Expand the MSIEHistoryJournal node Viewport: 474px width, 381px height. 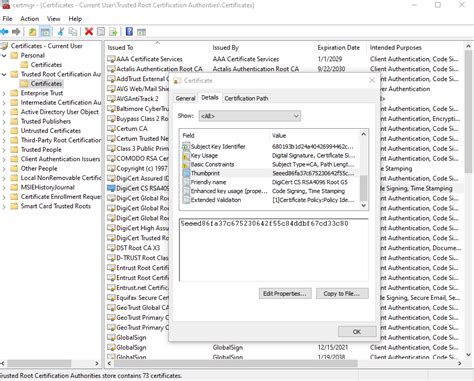tap(4, 187)
